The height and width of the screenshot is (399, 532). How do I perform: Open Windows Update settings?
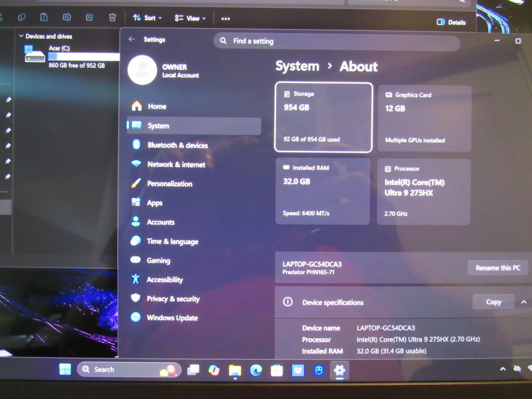[194, 318]
